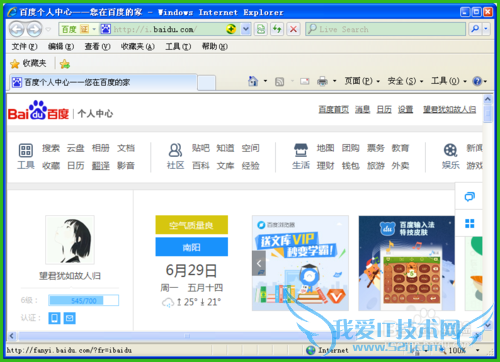Open the 文库 link
500x362 pixels.
click(225, 166)
